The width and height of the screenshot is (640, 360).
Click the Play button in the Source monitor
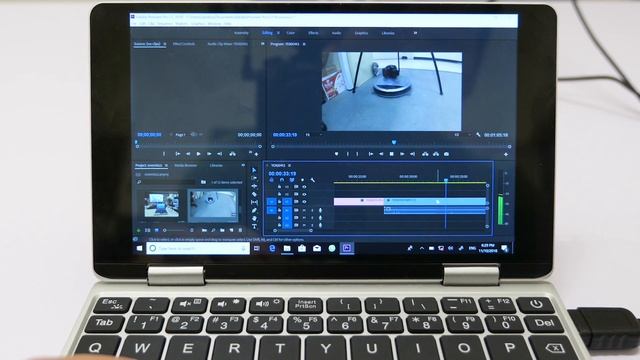click(x=198, y=154)
